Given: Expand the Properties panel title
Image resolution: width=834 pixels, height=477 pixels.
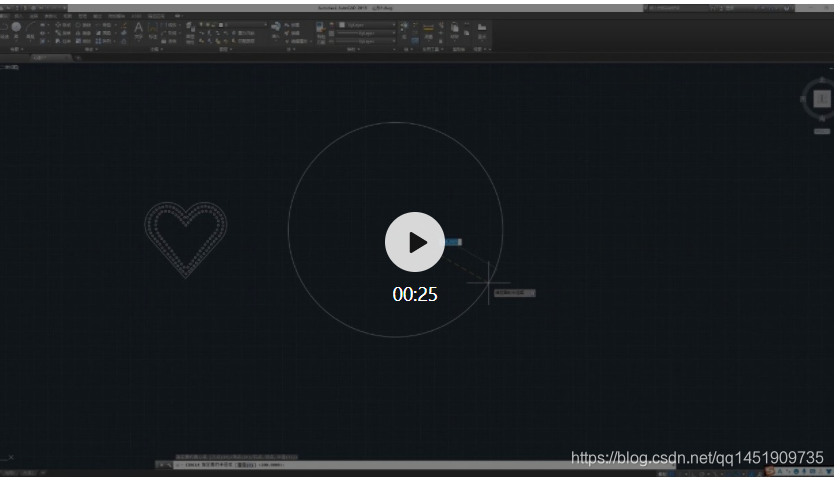Looking at the screenshot, I should [x=353, y=49].
